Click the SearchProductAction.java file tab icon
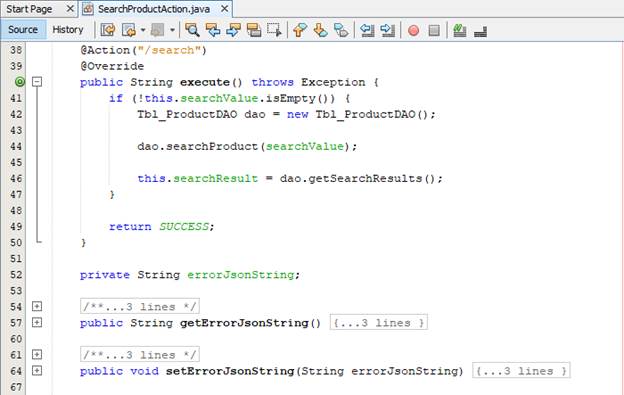Viewport: 624px width, 395px height. pyautogui.click(x=88, y=9)
